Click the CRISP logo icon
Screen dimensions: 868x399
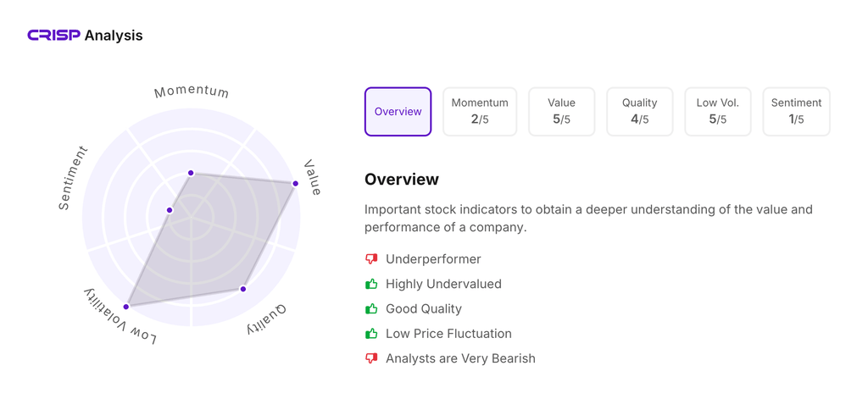53,36
